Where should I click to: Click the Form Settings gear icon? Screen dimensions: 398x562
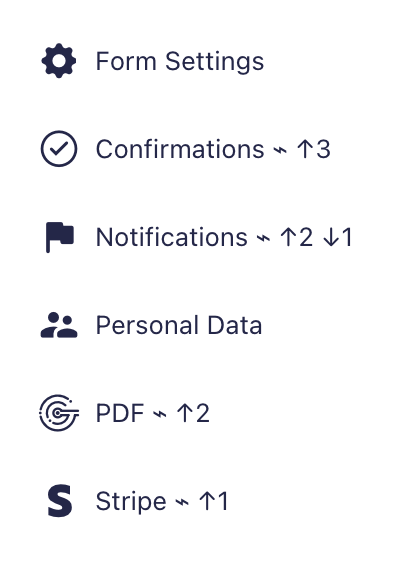pyautogui.click(x=59, y=61)
